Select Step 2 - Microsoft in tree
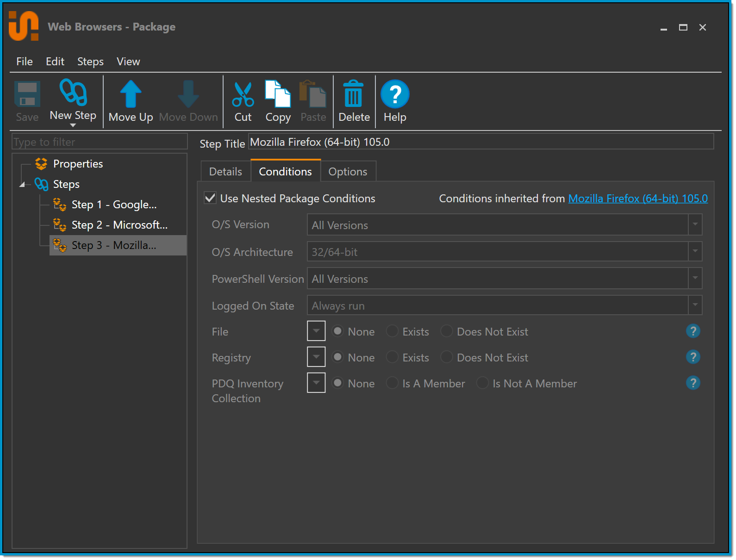736x560 pixels. (x=119, y=225)
